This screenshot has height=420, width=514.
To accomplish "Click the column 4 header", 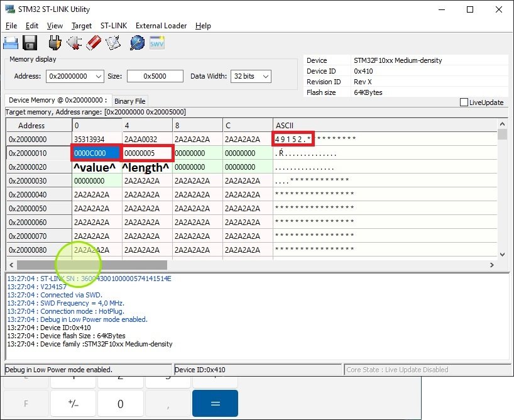I will (147, 125).
